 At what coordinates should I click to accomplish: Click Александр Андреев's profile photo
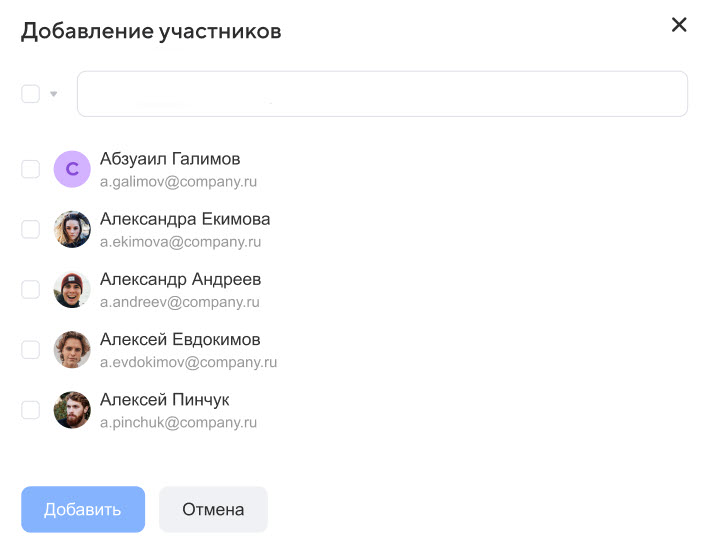pyautogui.click(x=72, y=289)
